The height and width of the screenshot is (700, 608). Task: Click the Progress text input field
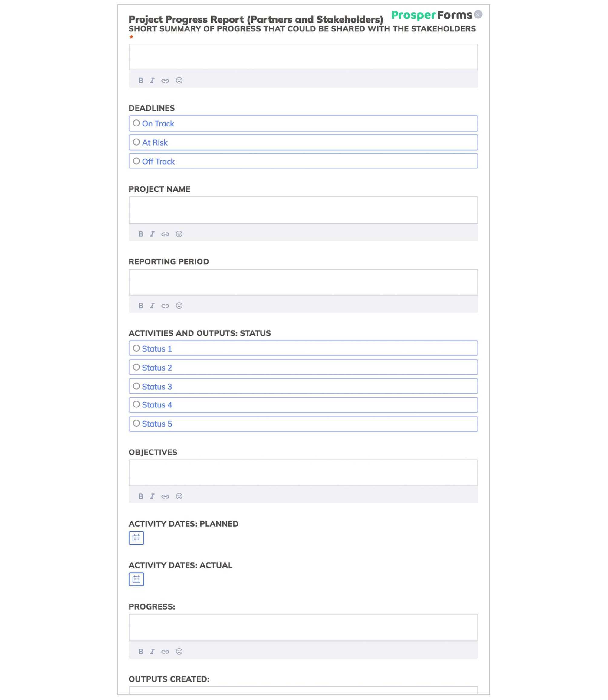[303, 627]
